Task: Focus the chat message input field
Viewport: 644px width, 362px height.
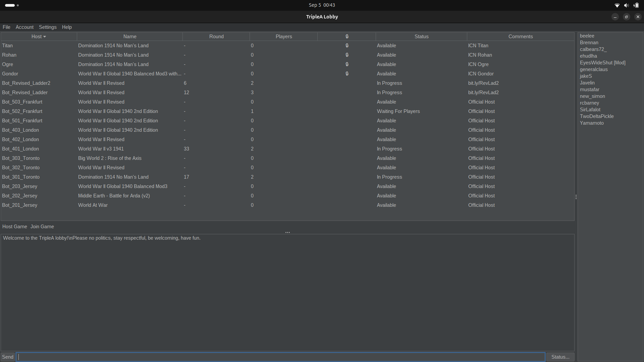Action: [x=281, y=357]
